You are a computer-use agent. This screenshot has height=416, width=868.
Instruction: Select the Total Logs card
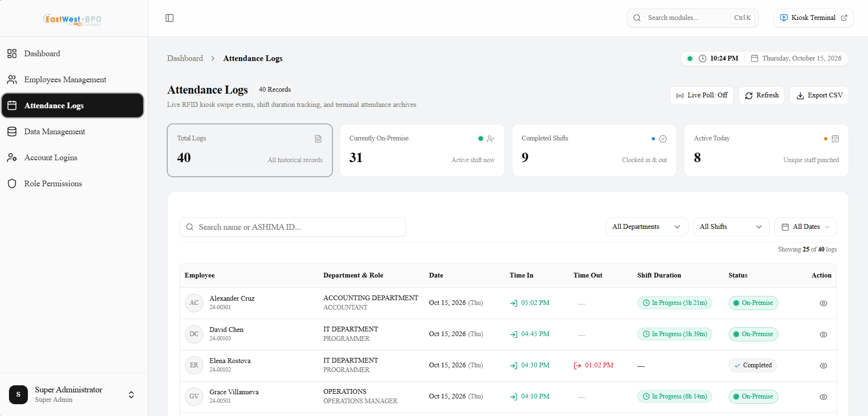pyautogui.click(x=250, y=150)
